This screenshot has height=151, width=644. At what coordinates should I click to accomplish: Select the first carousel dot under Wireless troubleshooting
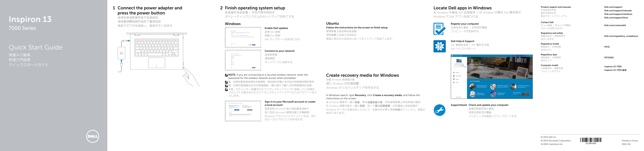click(x=498, y=77)
